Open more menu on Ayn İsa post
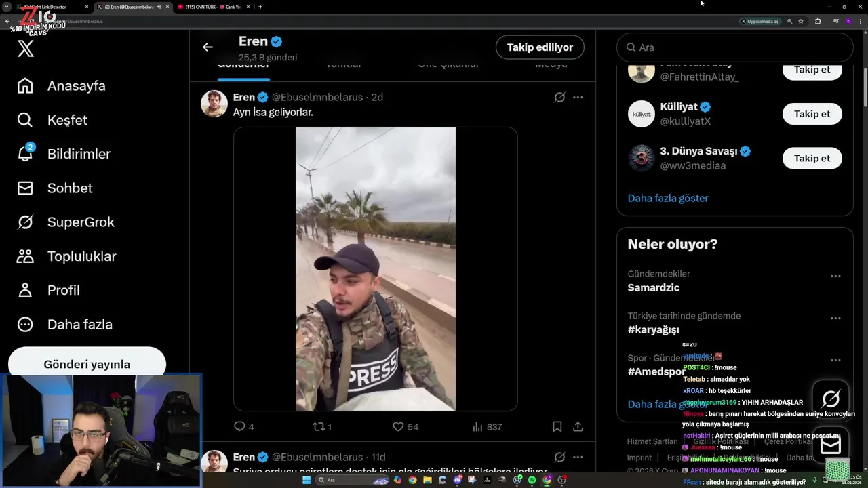The image size is (868, 488). tap(578, 97)
